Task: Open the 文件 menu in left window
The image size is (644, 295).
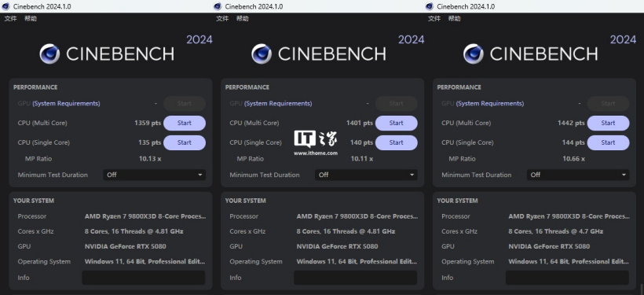Action: [11, 19]
